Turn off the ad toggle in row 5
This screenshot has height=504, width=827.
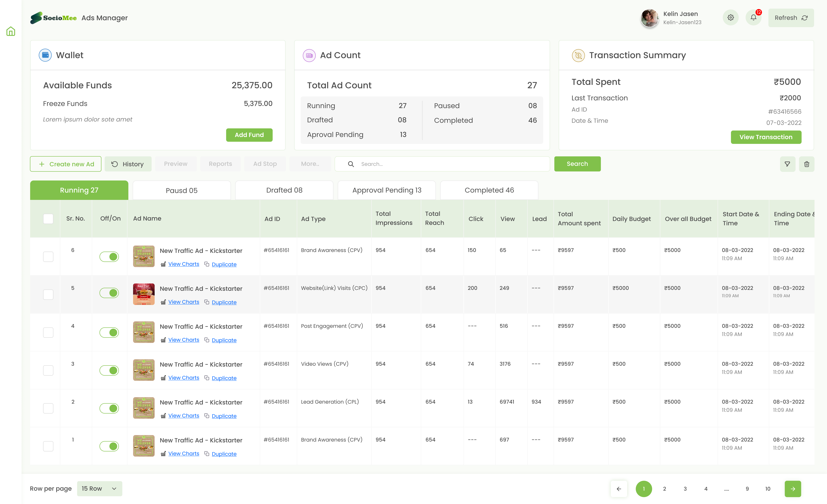109,293
